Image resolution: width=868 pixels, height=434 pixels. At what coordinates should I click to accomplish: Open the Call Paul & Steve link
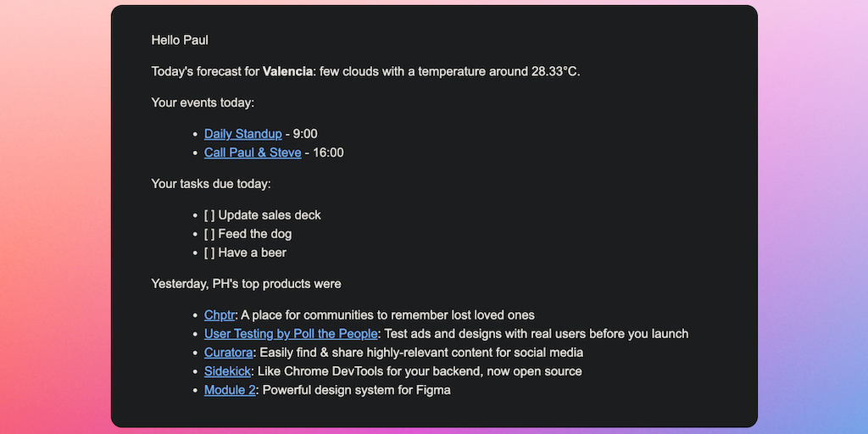[x=253, y=153]
